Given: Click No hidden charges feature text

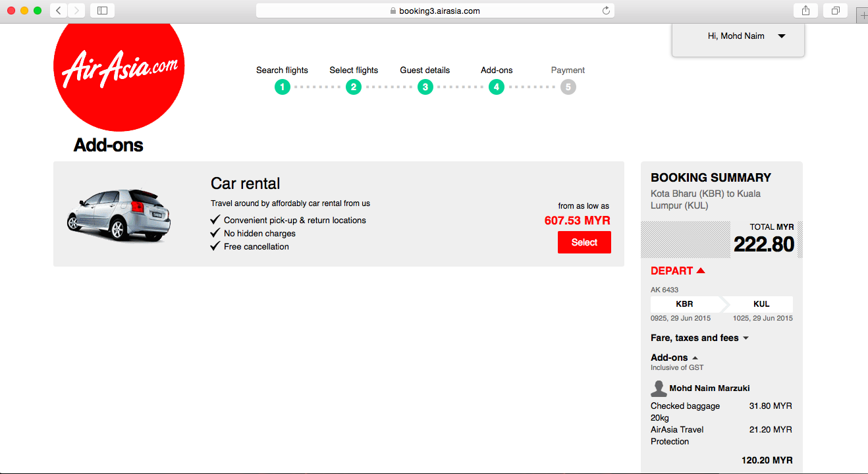Looking at the screenshot, I should tap(259, 234).
